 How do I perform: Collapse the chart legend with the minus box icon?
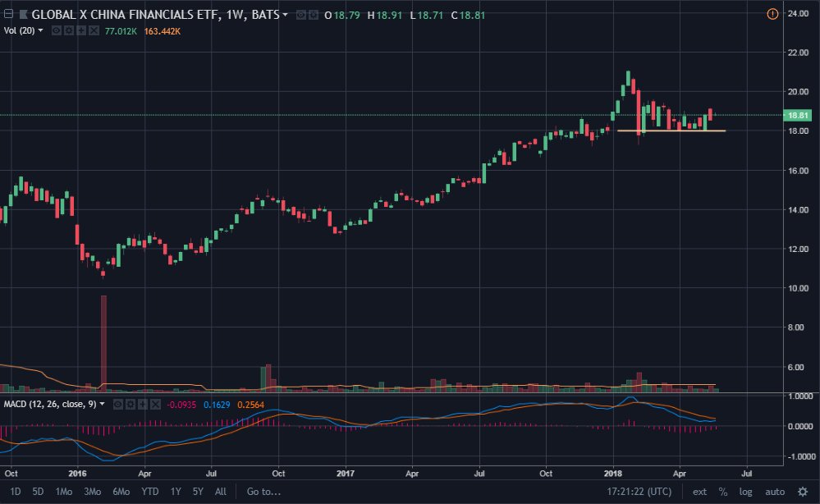coord(8,14)
